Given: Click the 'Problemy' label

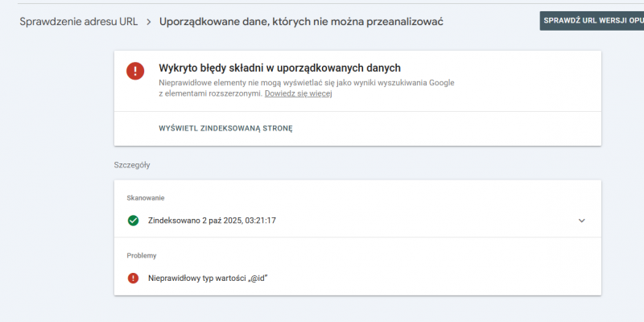Looking at the screenshot, I should pyautogui.click(x=141, y=255).
